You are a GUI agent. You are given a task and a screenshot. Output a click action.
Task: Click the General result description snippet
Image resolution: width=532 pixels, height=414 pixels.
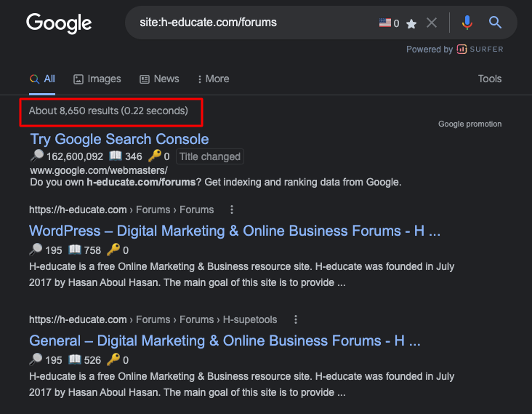(241, 384)
